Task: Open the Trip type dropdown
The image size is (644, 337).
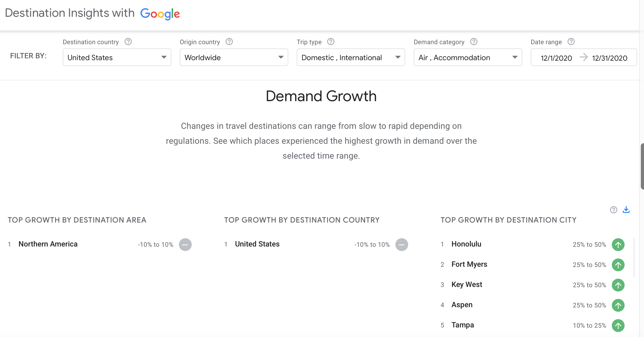Action: click(351, 57)
